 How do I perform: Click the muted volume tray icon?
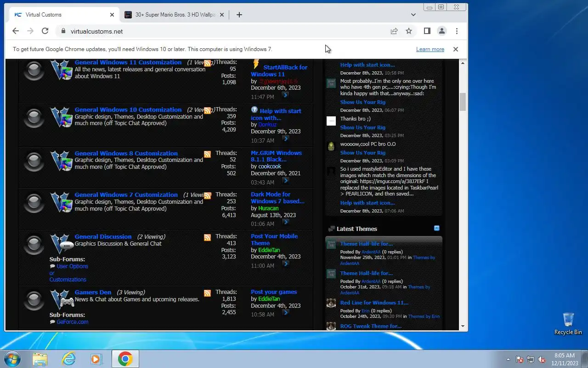coord(542,359)
